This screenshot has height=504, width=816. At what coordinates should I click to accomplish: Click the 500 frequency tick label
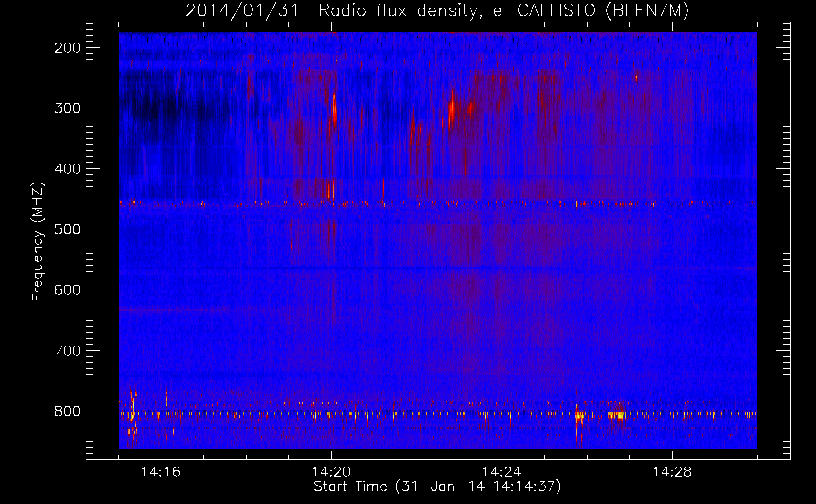(x=68, y=229)
